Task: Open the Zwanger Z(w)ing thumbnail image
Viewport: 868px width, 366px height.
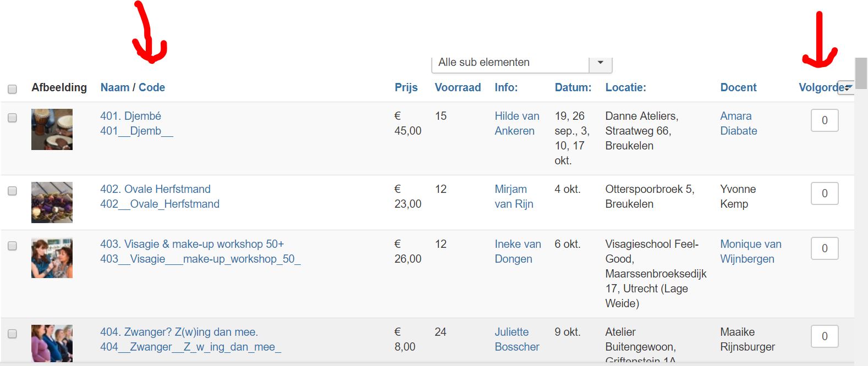Action: (x=52, y=343)
